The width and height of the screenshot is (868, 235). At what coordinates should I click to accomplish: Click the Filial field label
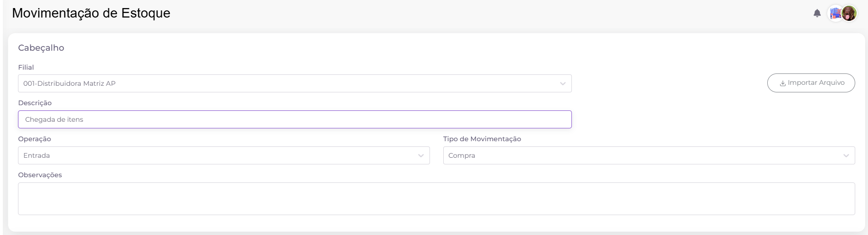(26, 67)
